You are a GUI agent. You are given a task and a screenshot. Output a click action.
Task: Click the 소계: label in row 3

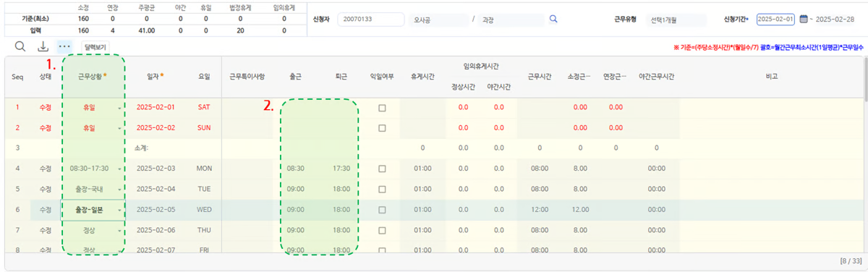pyautogui.click(x=141, y=148)
